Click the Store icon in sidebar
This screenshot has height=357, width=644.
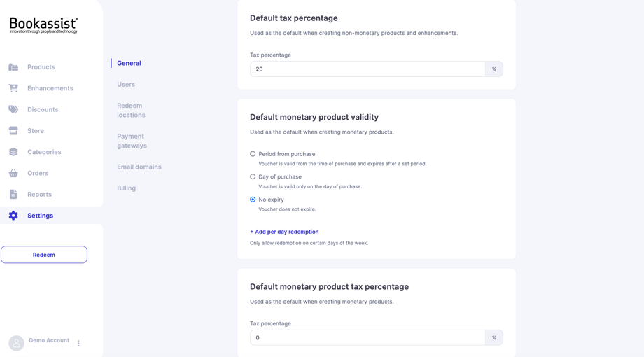pos(13,131)
